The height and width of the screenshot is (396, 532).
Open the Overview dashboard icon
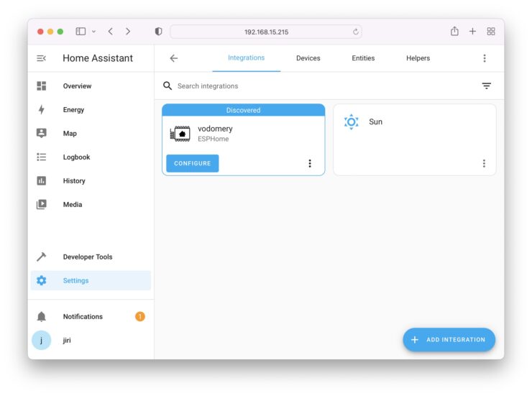(x=42, y=86)
